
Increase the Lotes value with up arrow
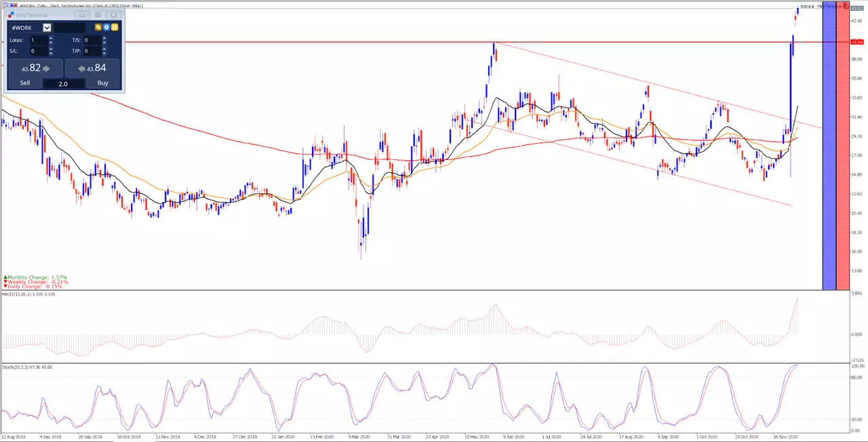[51, 38]
